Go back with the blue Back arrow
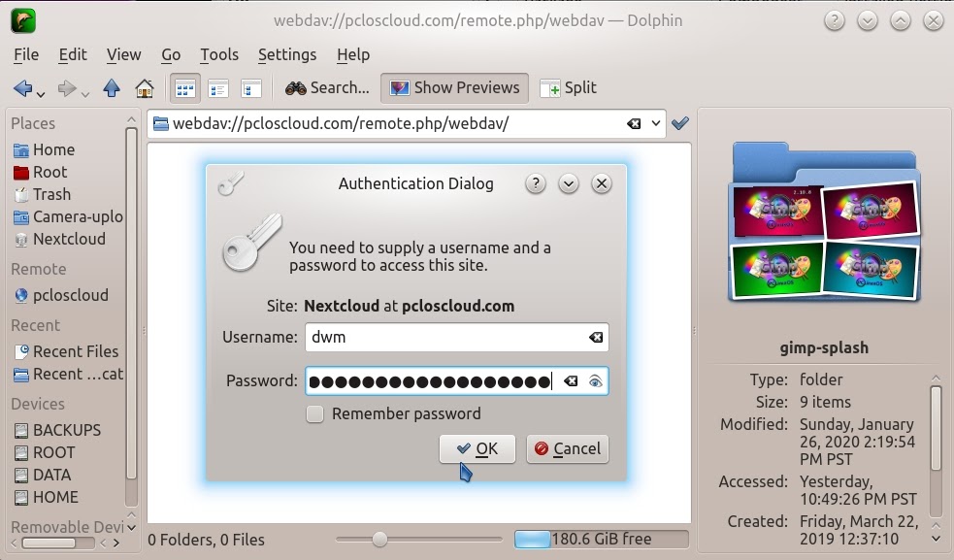954x560 pixels. 22,88
